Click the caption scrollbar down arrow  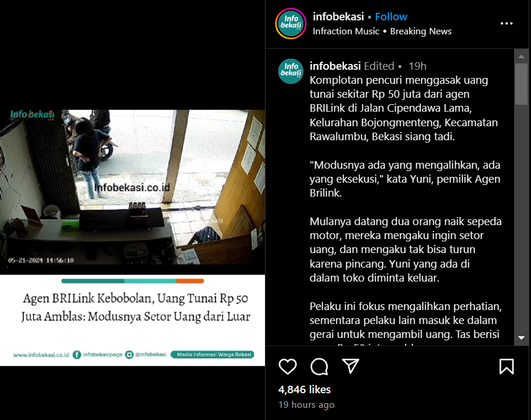pos(521,338)
